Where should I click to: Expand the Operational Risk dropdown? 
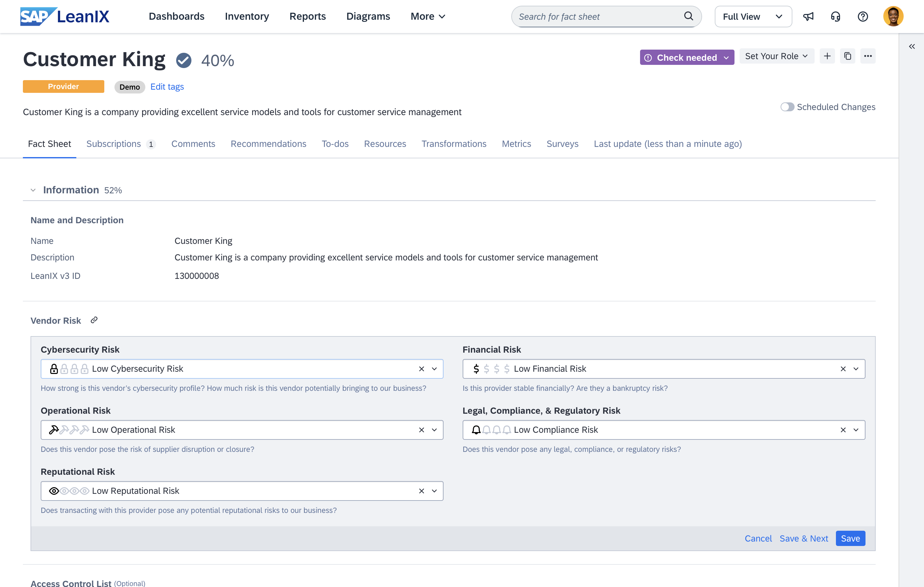coord(434,430)
